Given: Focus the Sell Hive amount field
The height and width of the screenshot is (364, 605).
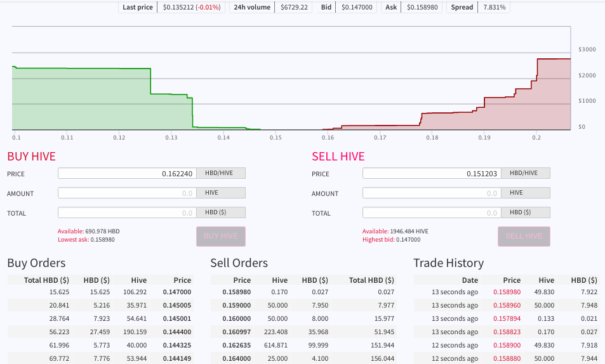Looking at the screenshot, I should (432, 193).
